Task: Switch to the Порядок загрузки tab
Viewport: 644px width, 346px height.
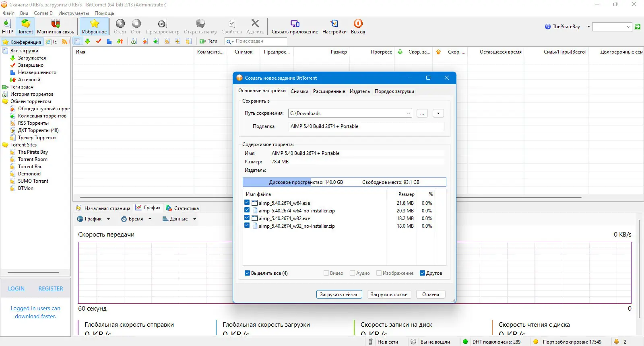Action: (394, 91)
